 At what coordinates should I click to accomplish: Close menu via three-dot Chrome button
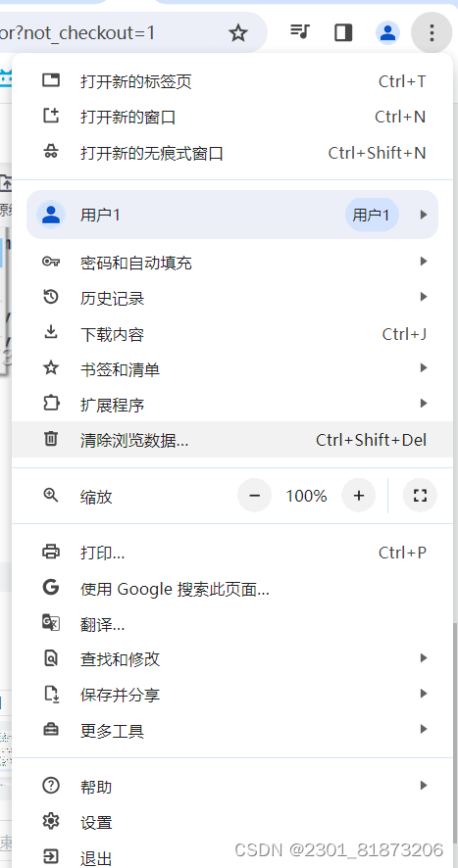click(x=432, y=32)
